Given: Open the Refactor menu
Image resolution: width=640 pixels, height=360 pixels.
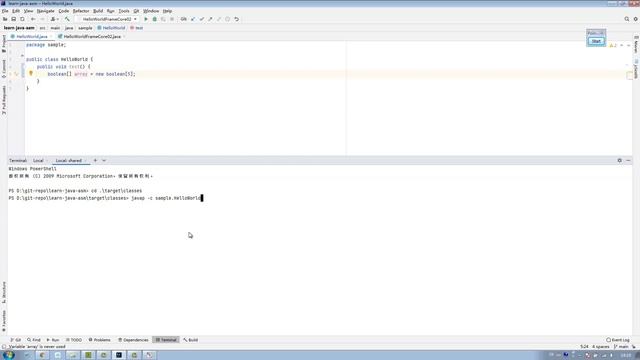Looking at the screenshot, I should [81, 11].
